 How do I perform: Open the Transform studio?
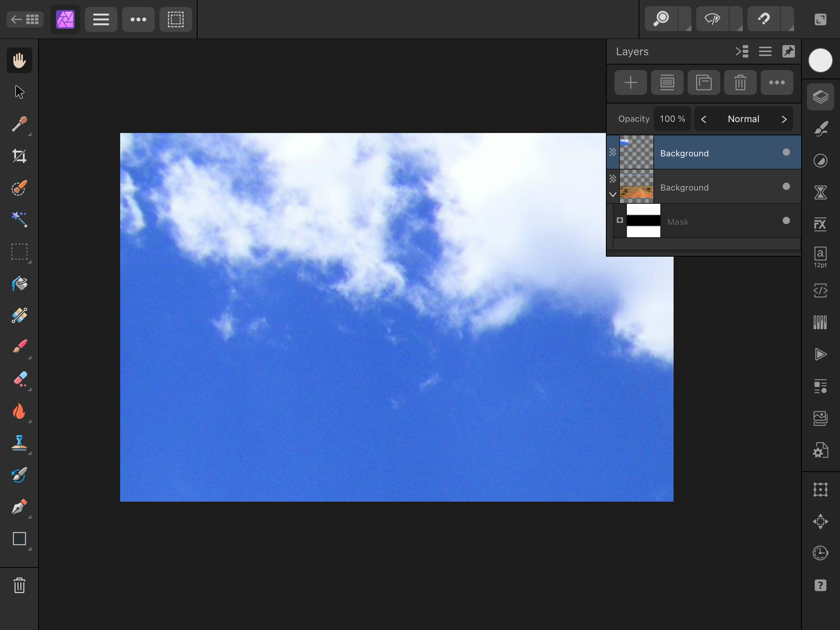(x=821, y=490)
